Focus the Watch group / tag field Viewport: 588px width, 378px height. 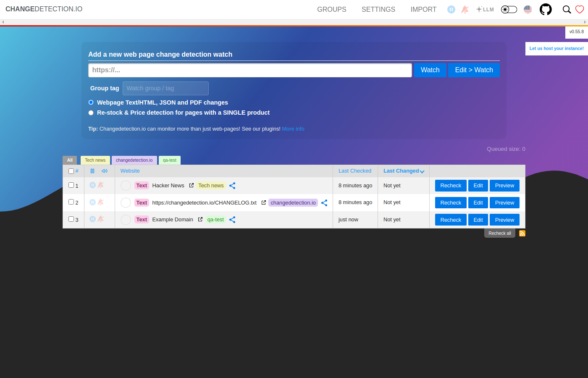click(x=165, y=88)
